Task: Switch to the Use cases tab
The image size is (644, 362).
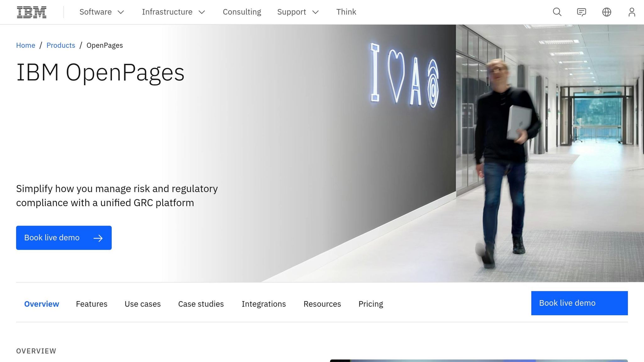Action: point(142,304)
